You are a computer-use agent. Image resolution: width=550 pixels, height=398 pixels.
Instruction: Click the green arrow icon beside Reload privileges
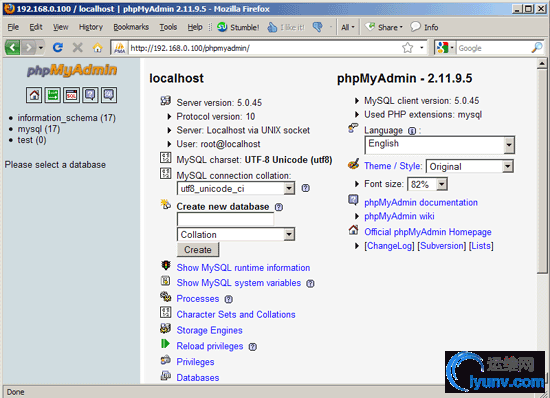click(165, 344)
